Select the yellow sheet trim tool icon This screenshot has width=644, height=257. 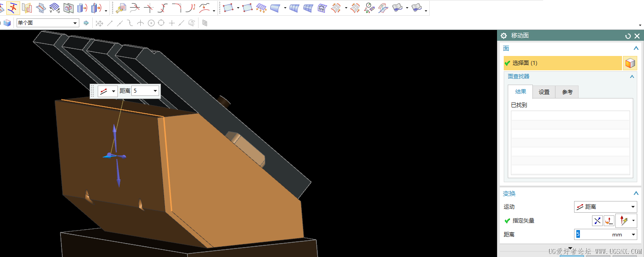(27, 8)
